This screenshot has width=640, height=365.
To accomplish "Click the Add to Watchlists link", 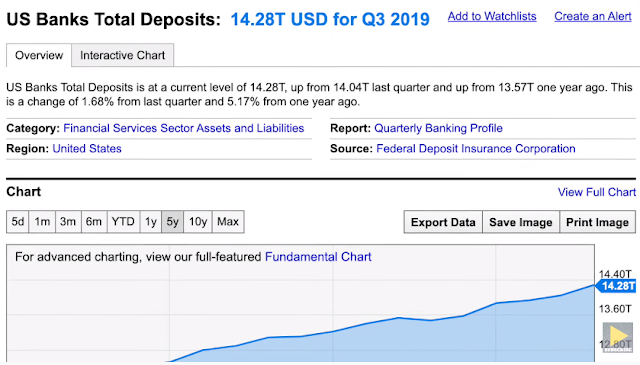I will point(492,16).
